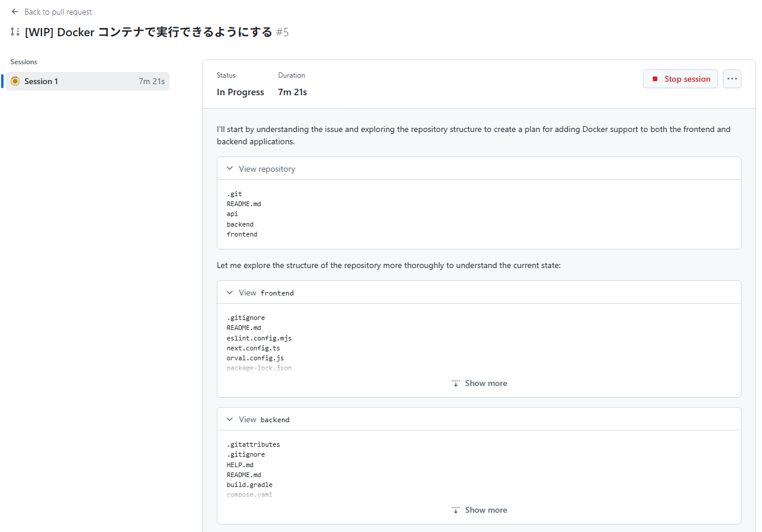This screenshot has height=532, width=762.
Task: Collapse the View repository section
Action: click(x=230, y=169)
